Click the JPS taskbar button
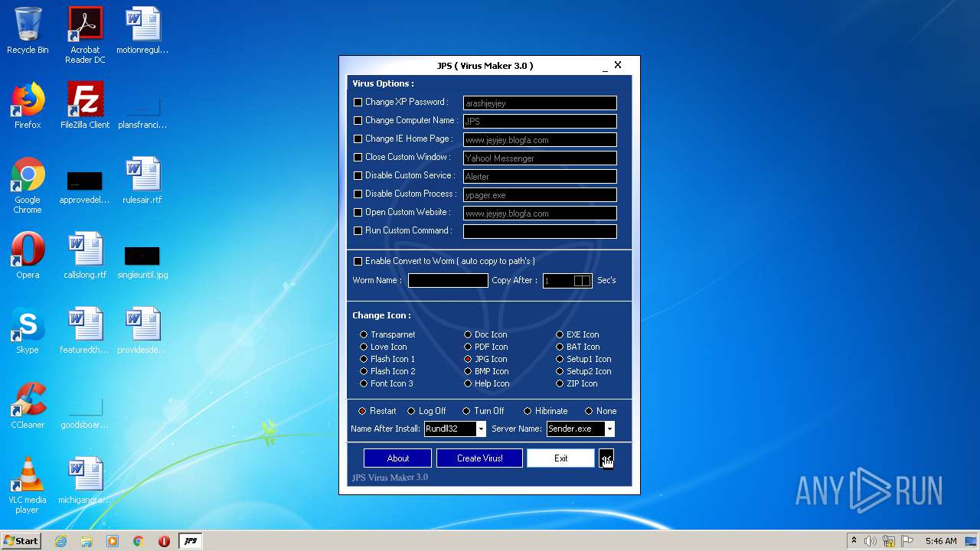The width and height of the screenshot is (980, 551). [191, 541]
